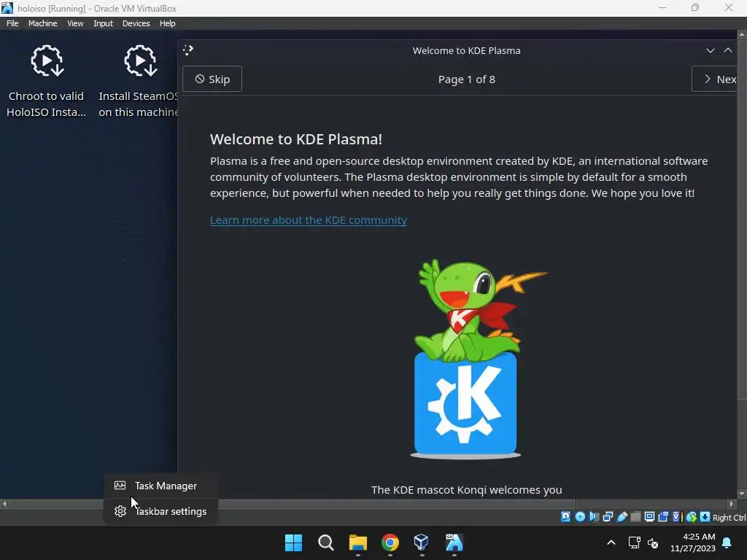Click the Page 1 of 8 label
This screenshot has width=747, height=560.
466,79
